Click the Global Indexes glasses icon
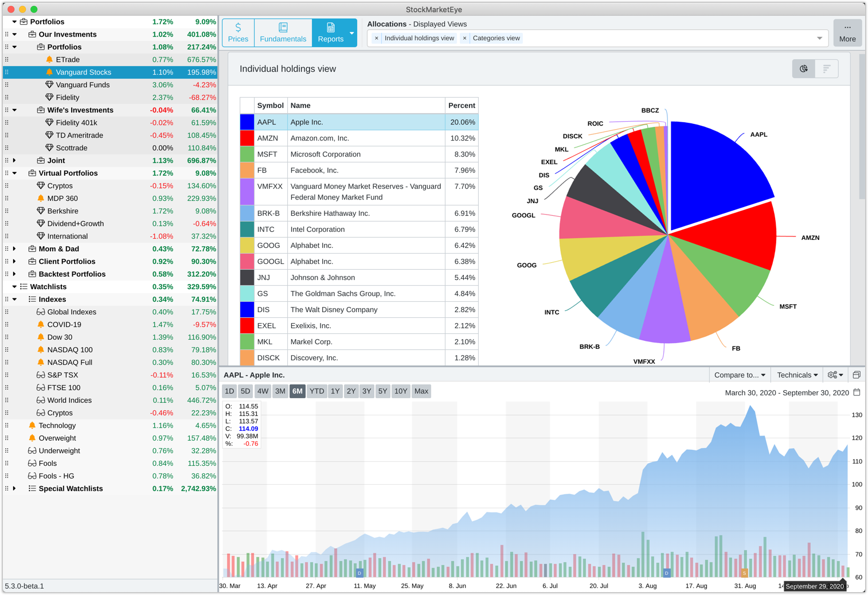The height and width of the screenshot is (595, 868). pyautogui.click(x=41, y=312)
